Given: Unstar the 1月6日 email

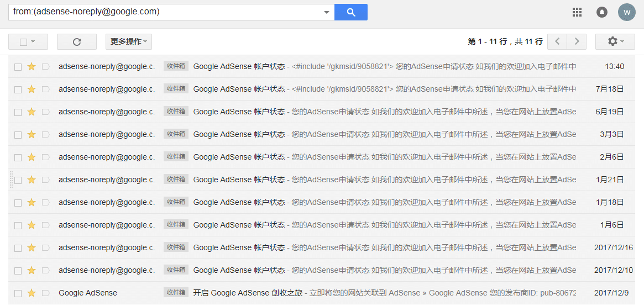Looking at the screenshot, I should 31,225.
